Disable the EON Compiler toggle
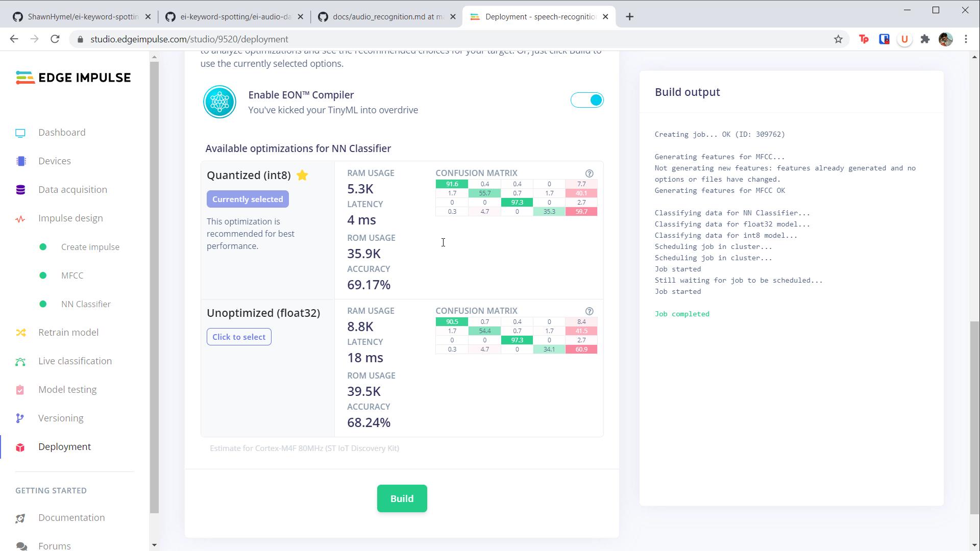980x551 pixels. tap(587, 100)
